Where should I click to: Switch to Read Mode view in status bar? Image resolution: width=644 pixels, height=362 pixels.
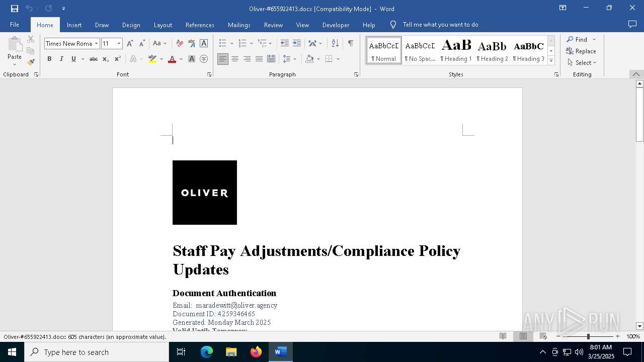[503, 336]
